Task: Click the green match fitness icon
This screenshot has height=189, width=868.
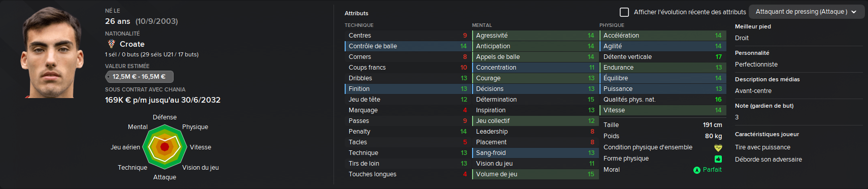Action: point(718,159)
